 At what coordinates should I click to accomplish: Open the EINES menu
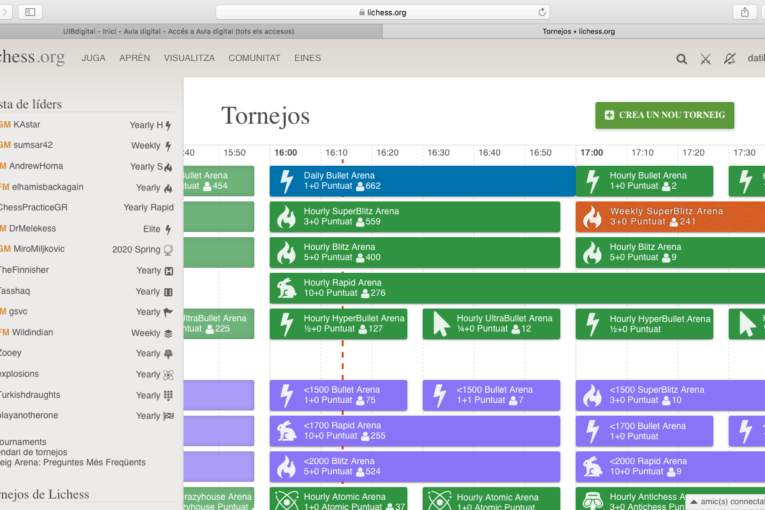(307, 58)
